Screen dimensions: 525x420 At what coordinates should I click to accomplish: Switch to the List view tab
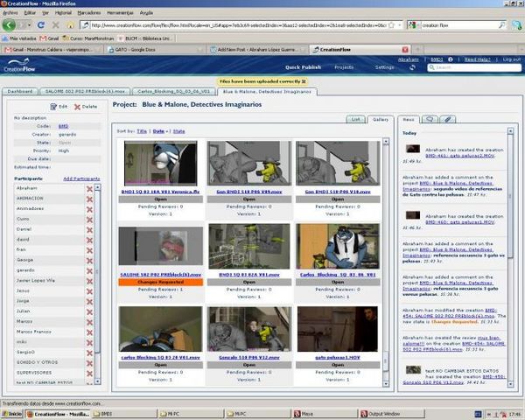[x=356, y=119]
